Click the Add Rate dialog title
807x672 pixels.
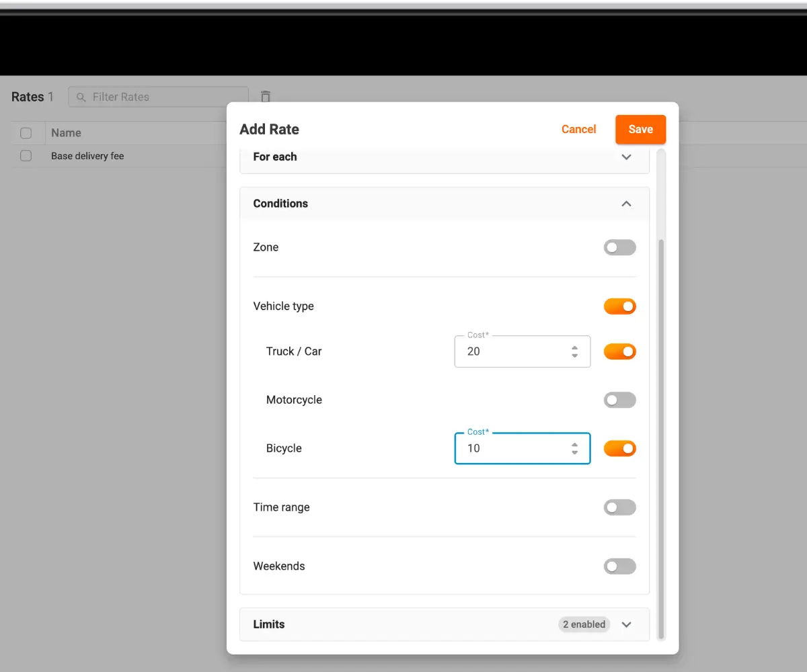pos(269,129)
